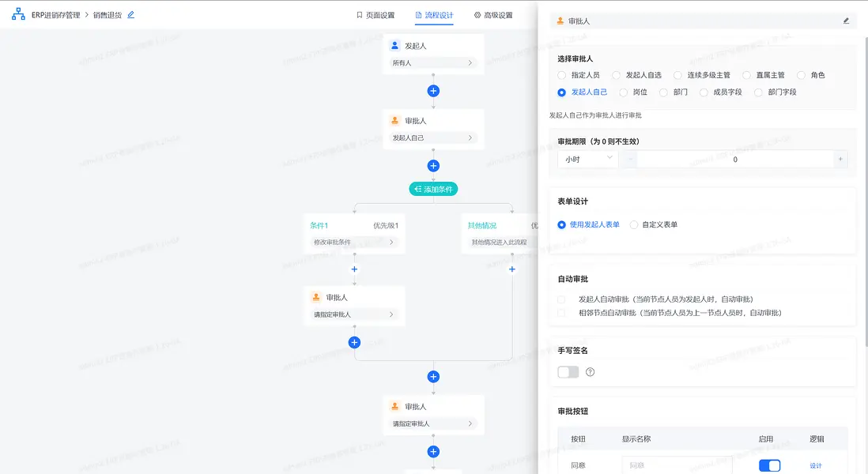Select the 部门 approver option
Image resolution: width=868 pixels, height=474 pixels.
coord(674,92)
